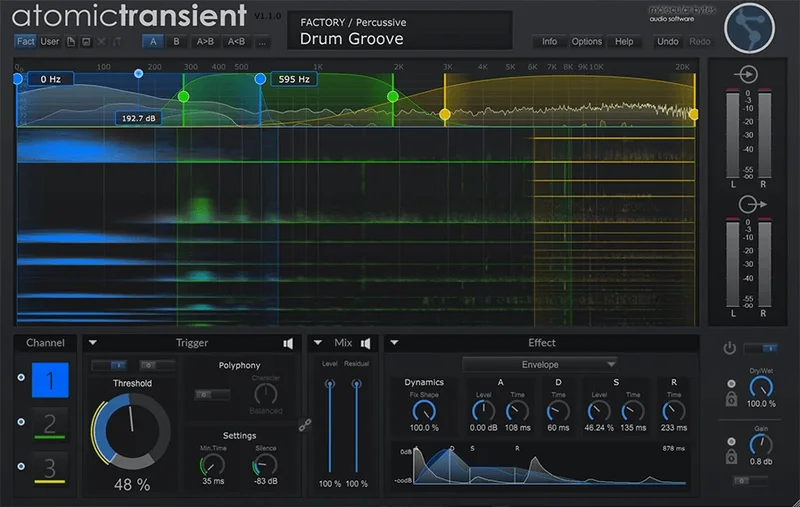Toggle the radio dot beside channel 3

[x=21, y=466]
